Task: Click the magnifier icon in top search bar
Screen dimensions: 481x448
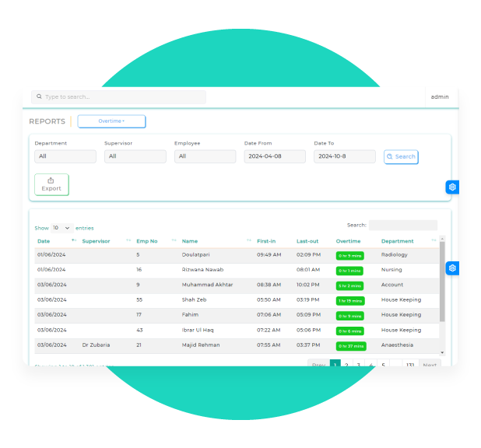Action: [39, 97]
